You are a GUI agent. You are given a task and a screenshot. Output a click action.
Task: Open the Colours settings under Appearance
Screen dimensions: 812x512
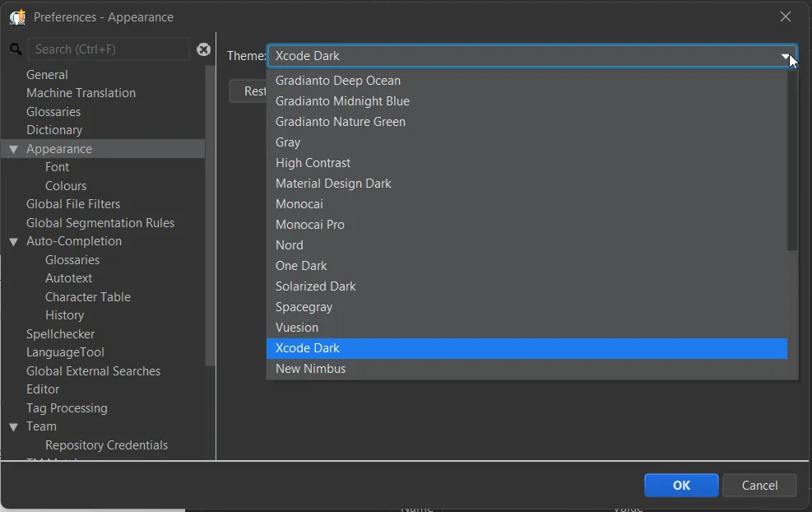[x=67, y=185]
